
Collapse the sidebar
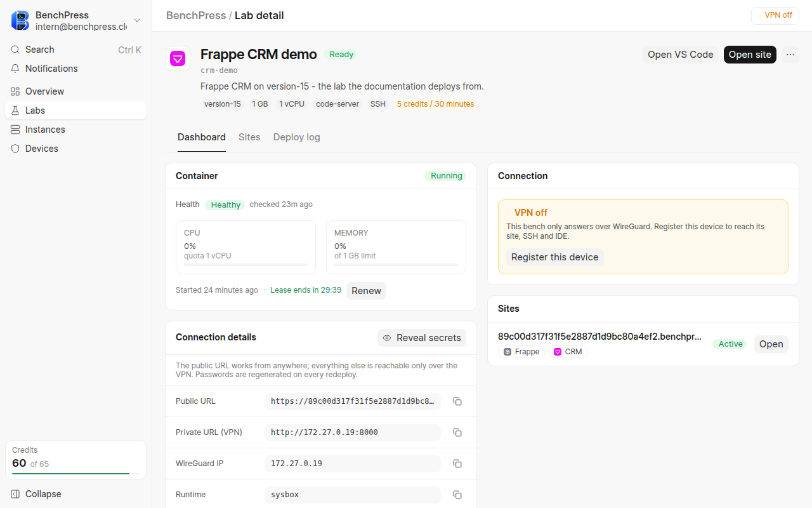tap(75, 494)
